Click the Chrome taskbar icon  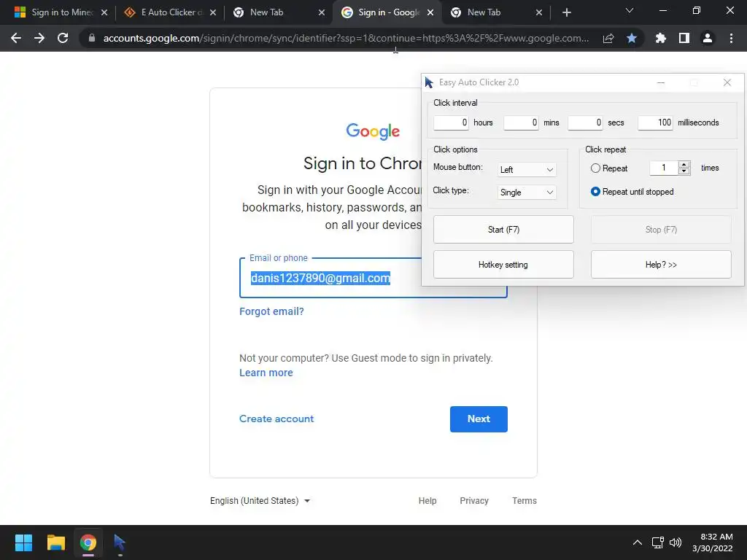tap(88, 542)
